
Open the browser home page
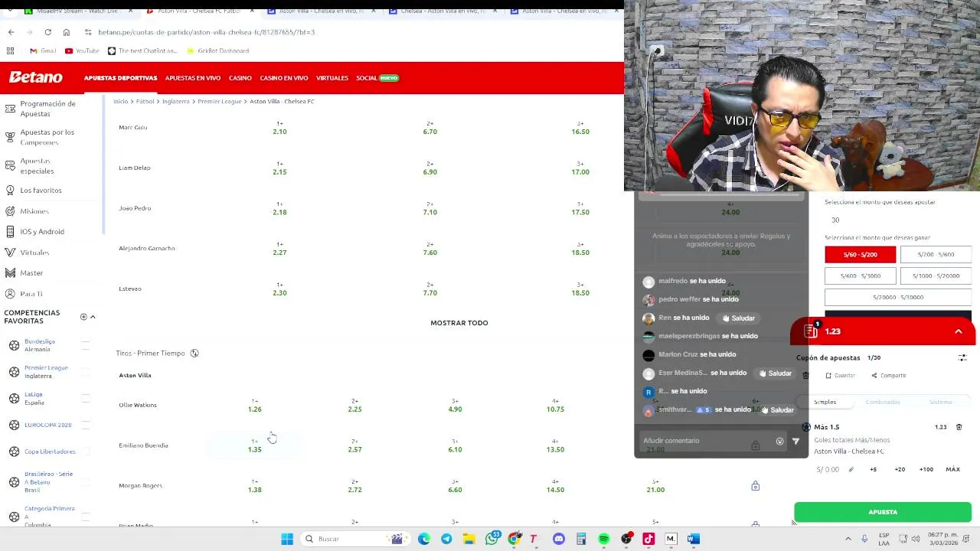[x=66, y=32]
